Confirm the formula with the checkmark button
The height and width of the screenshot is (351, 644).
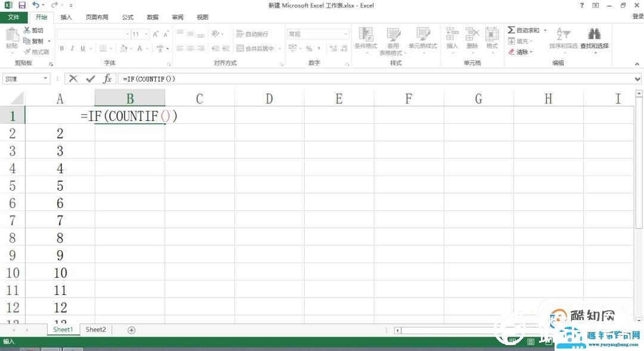89,78
